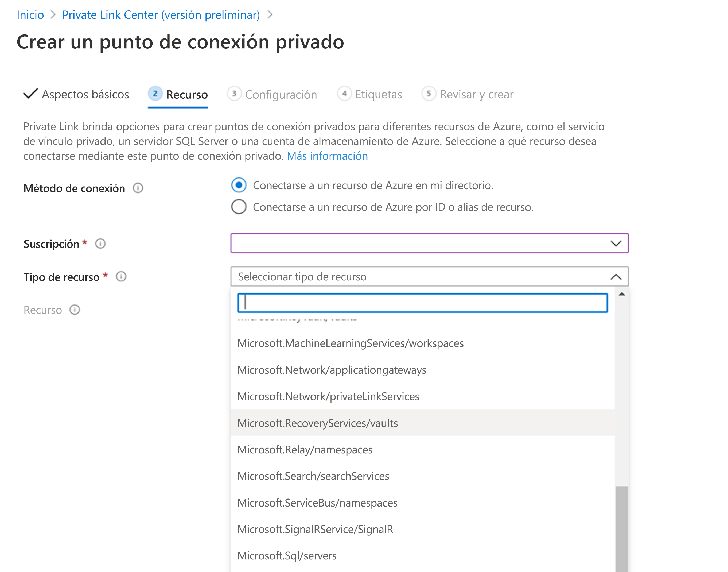The width and height of the screenshot is (728, 572).
Task: Click info icon beside Tipo de recurso
Action: pos(121,277)
